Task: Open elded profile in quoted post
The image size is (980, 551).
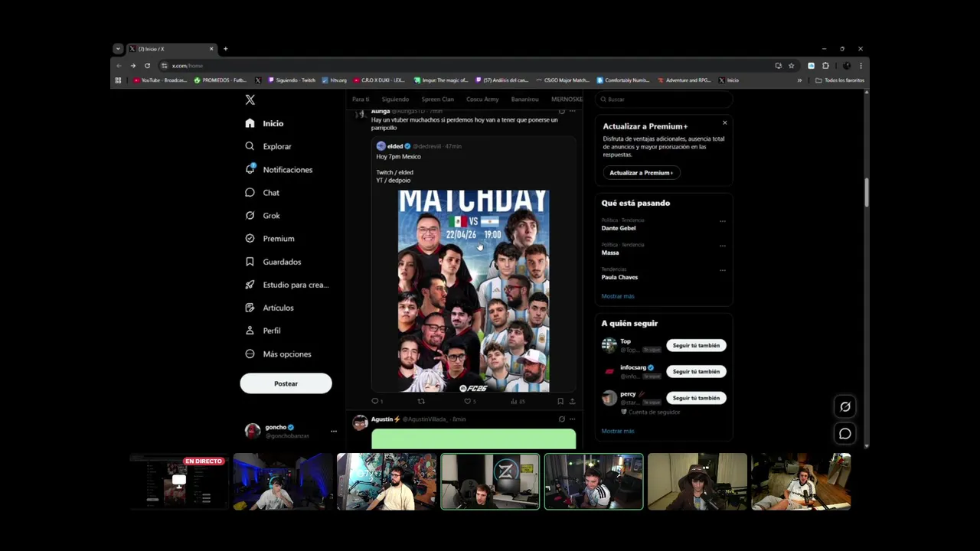Action: point(394,146)
